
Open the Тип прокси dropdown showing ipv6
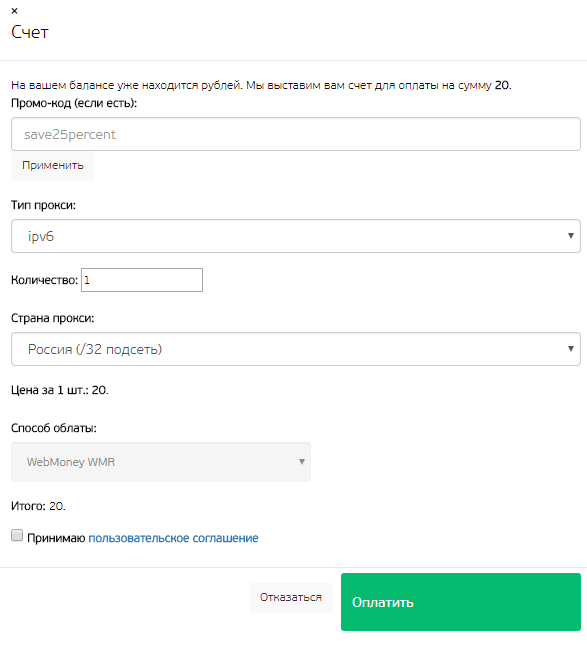[296, 236]
